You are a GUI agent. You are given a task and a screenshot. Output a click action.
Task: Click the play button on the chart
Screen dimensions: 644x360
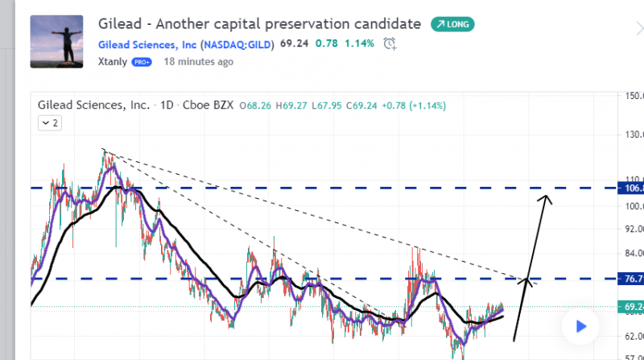(581, 326)
